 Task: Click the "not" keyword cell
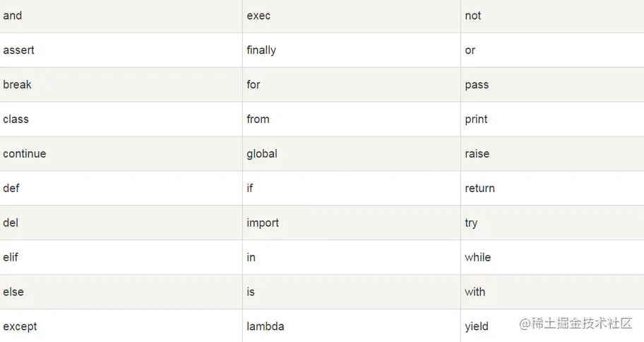coord(473,16)
